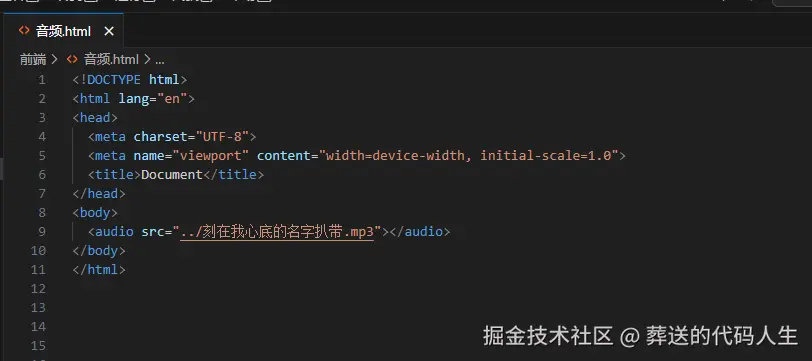Screen dimensions: 812x361
Task: Click the closing body tag
Action: click(99, 251)
